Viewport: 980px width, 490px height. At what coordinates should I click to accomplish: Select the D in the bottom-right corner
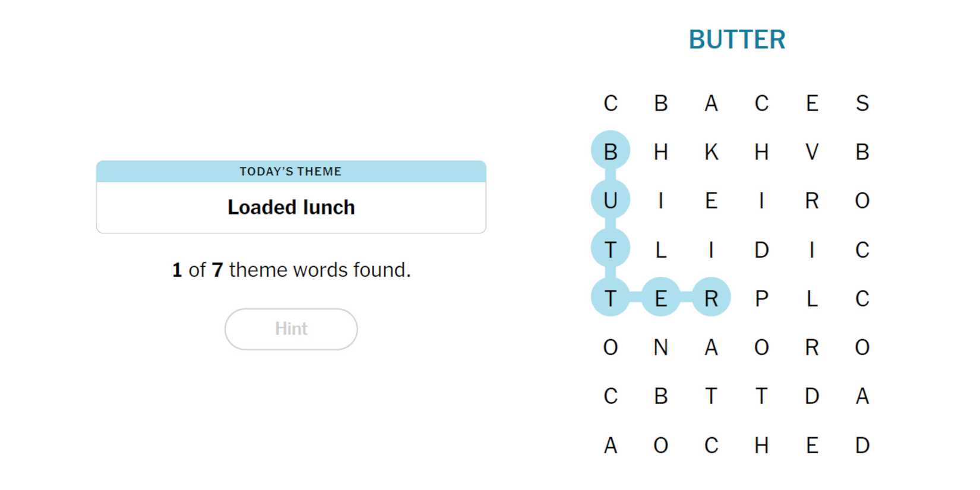pyautogui.click(x=862, y=445)
